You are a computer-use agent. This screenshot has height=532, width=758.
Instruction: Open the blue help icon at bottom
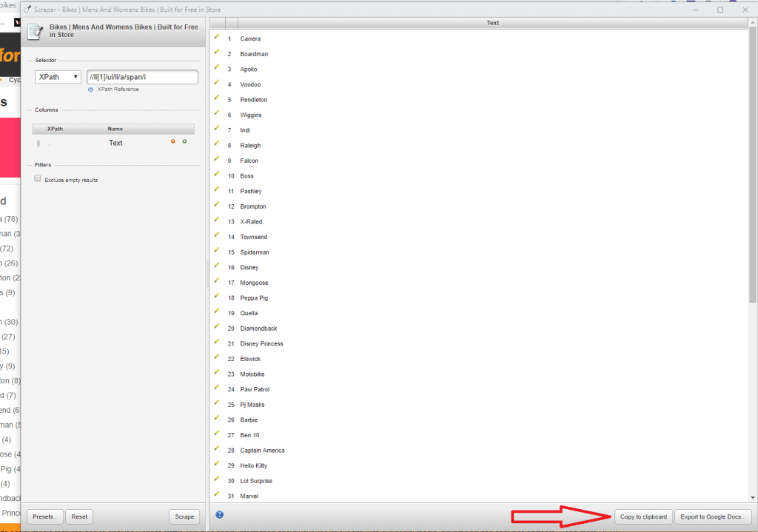[219, 514]
